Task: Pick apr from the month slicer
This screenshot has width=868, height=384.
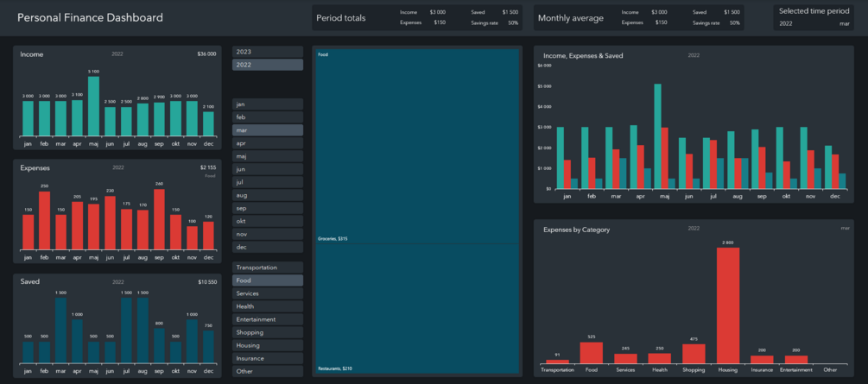Action: [x=268, y=143]
